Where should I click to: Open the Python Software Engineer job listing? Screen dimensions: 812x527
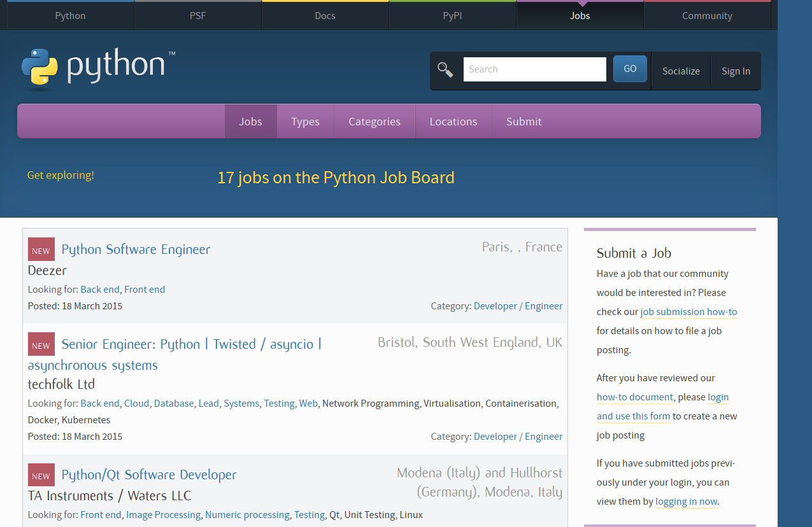tap(136, 249)
